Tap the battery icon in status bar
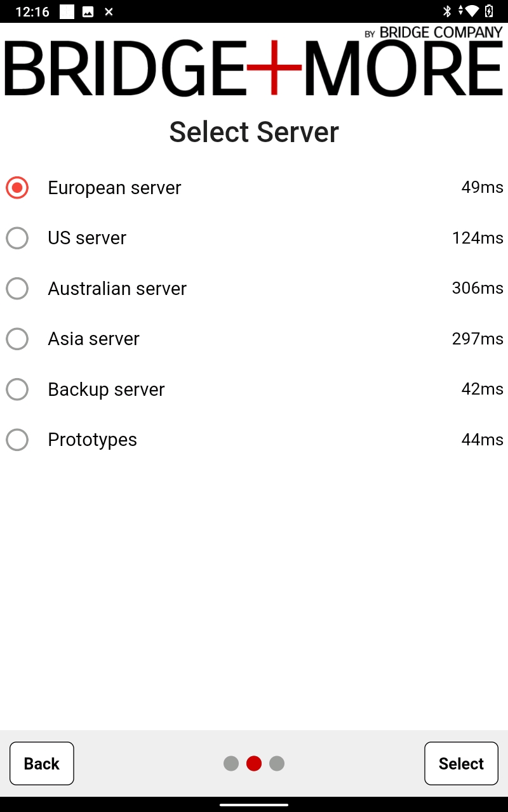The image size is (508, 812). [489, 11]
